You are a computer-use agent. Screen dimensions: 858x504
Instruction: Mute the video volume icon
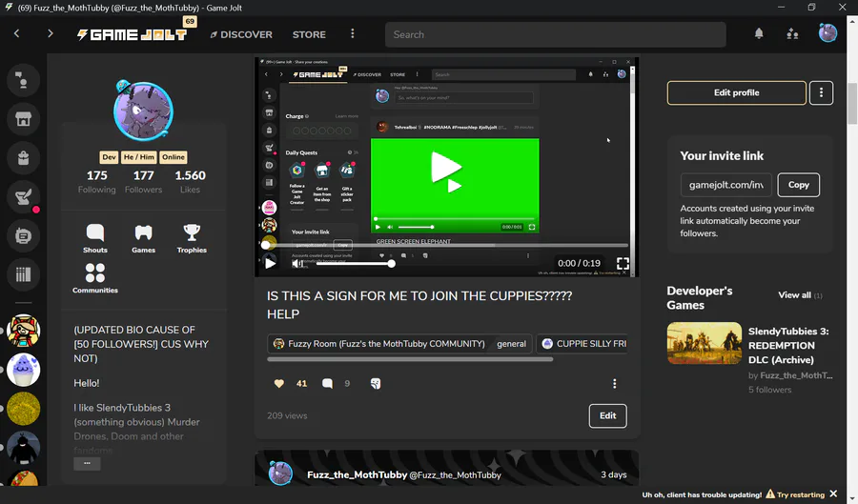pos(297,264)
